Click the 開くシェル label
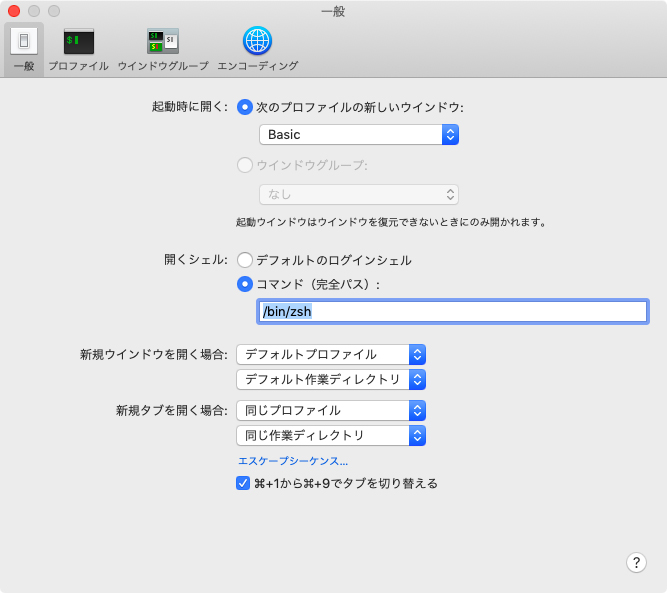This screenshot has height=593, width=667. tap(196, 259)
